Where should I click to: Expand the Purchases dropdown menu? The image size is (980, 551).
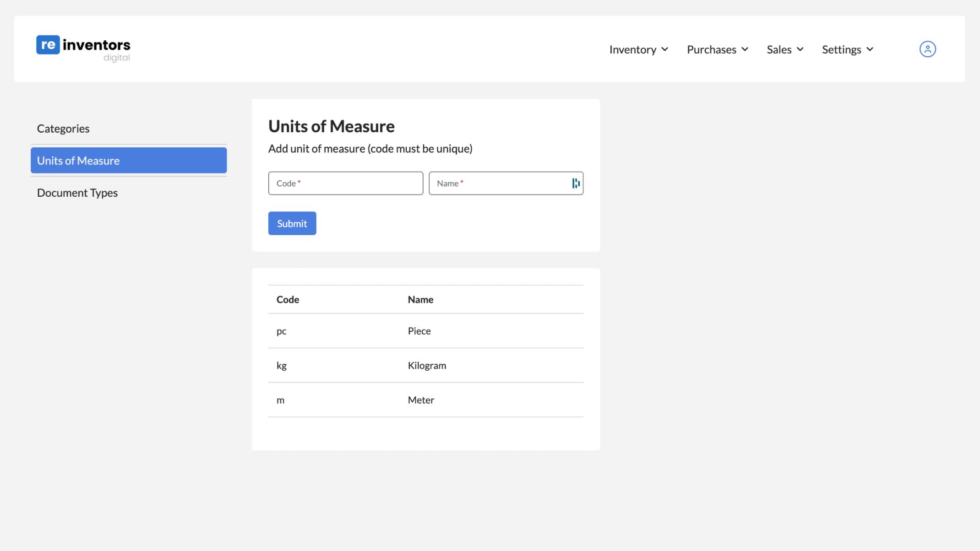coord(717,49)
